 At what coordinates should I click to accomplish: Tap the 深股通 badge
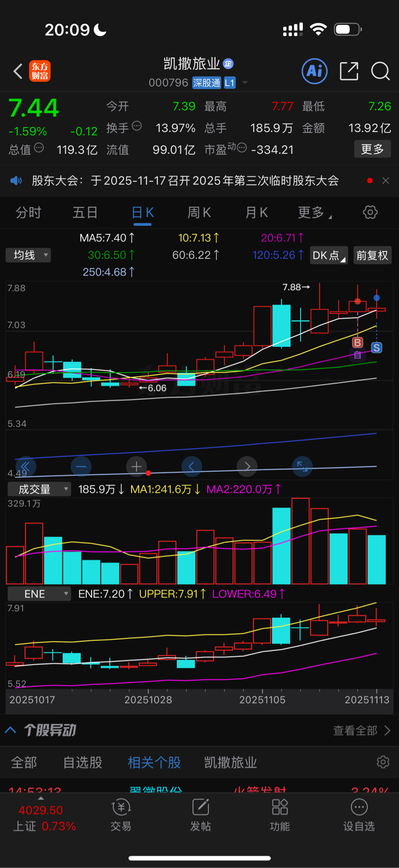click(206, 83)
